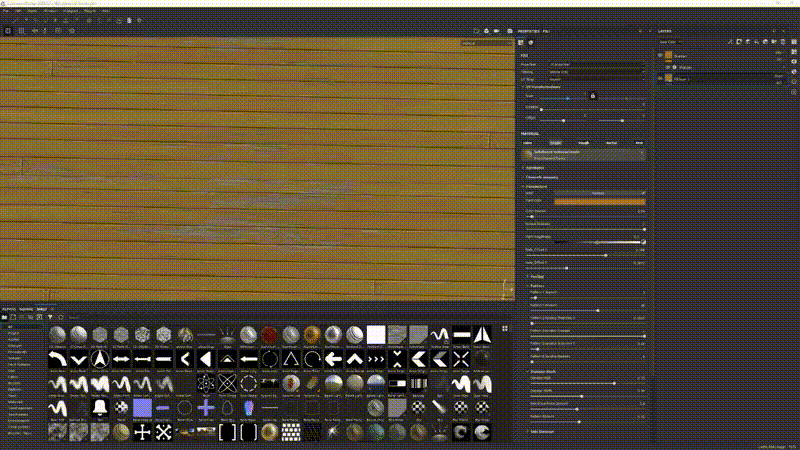Click the highlighted first view-mode icon under the toolbar
The image size is (800, 450).
(8, 31)
